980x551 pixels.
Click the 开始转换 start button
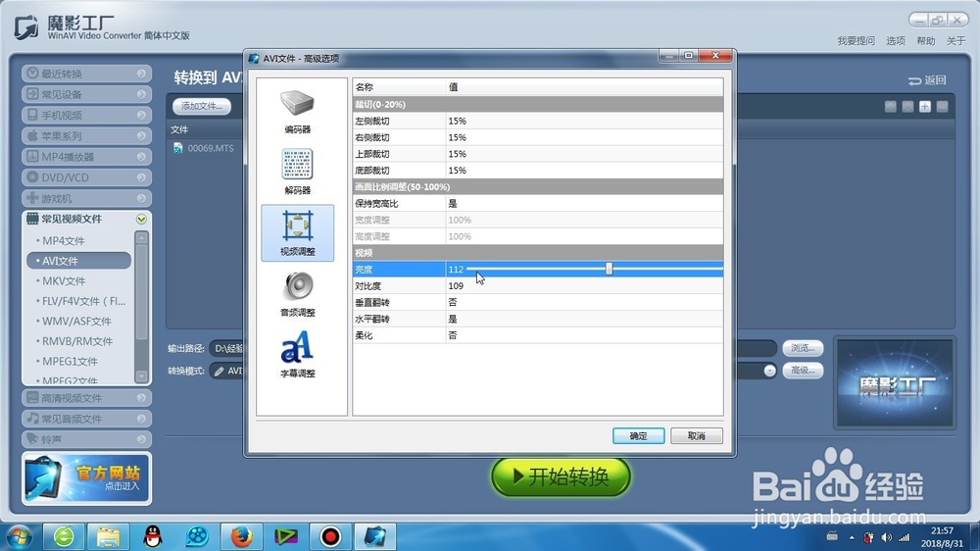(561, 477)
